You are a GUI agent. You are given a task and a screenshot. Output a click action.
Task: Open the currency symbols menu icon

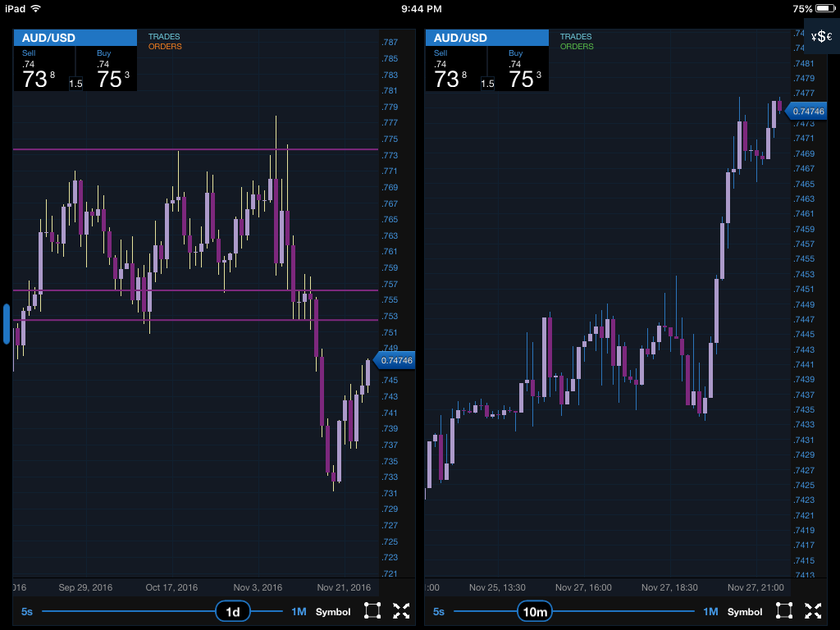click(821, 36)
